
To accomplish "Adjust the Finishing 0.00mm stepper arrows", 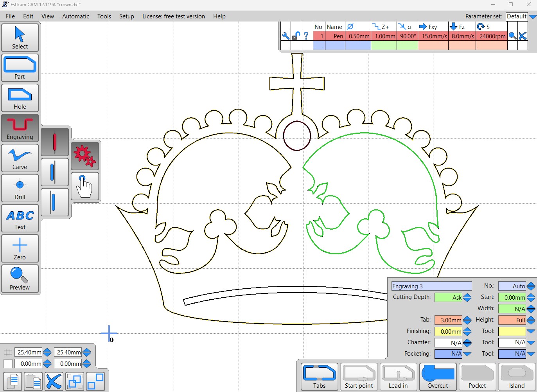I will click(x=467, y=332).
